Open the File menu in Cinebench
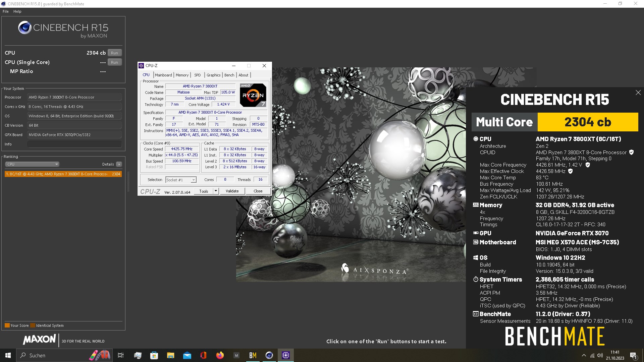 6,11
